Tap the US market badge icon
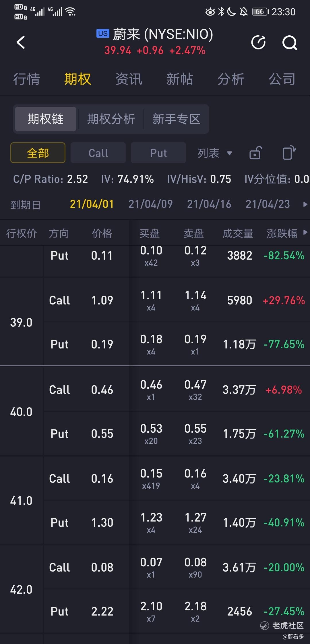The height and width of the screenshot is (644, 310). pyautogui.click(x=103, y=34)
